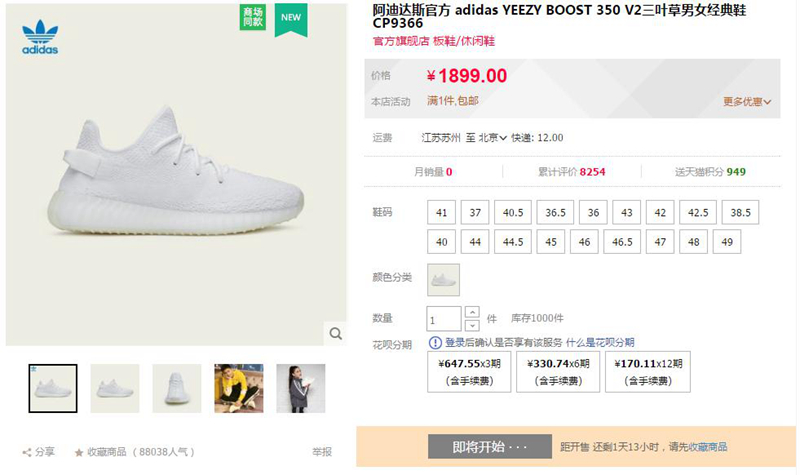The width and height of the screenshot is (800, 475).
Task: Select the white shoe color swatch
Action: [443, 279]
